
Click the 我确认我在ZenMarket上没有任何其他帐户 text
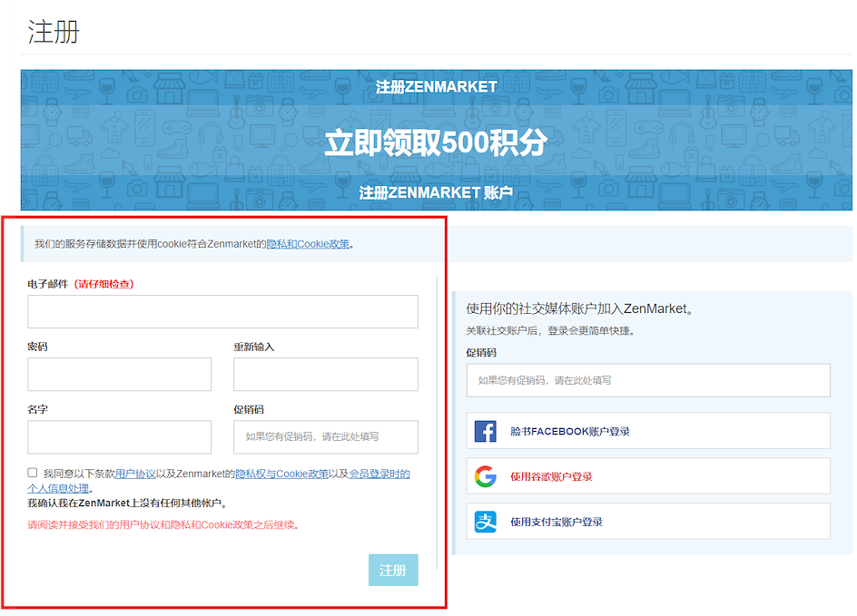pos(127,503)
